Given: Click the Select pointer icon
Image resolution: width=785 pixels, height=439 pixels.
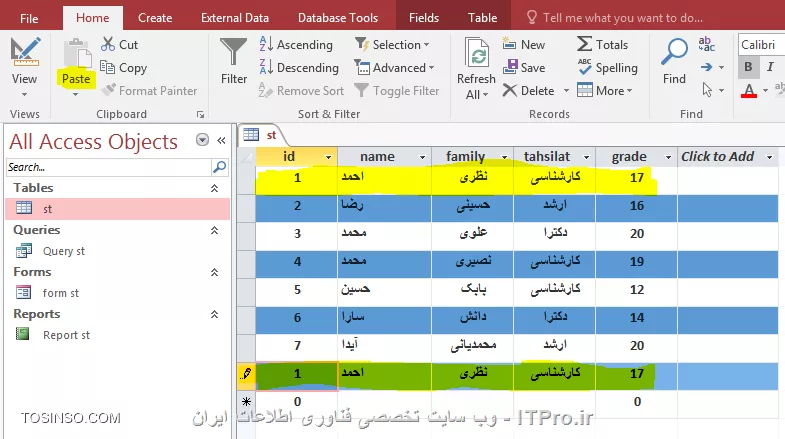Looking at the screenshot, I should [707, 90].
